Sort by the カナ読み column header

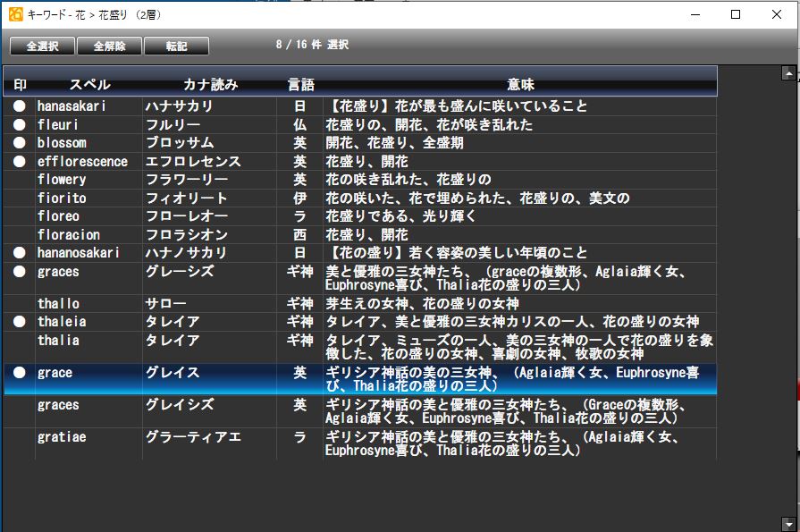click(210, 85)
